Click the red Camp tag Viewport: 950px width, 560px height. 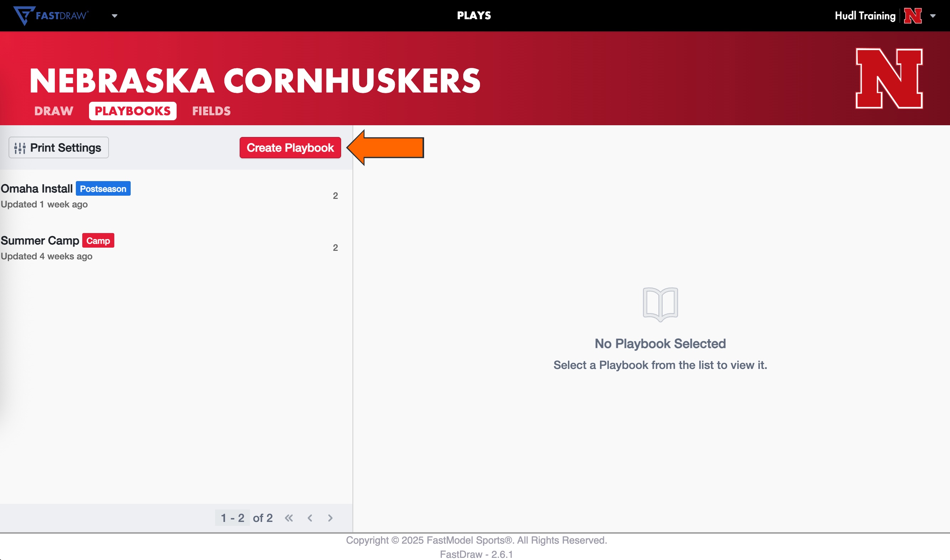tap(98, 241)
